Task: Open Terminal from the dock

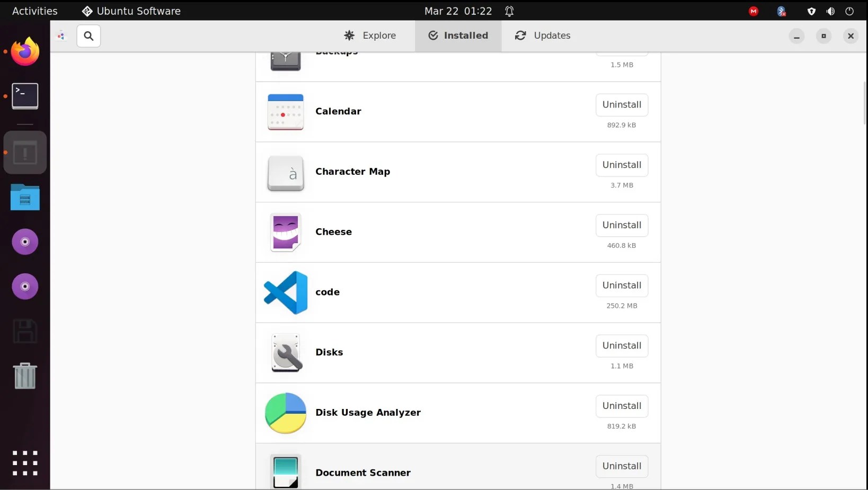Action: click(x=25, y=96)
